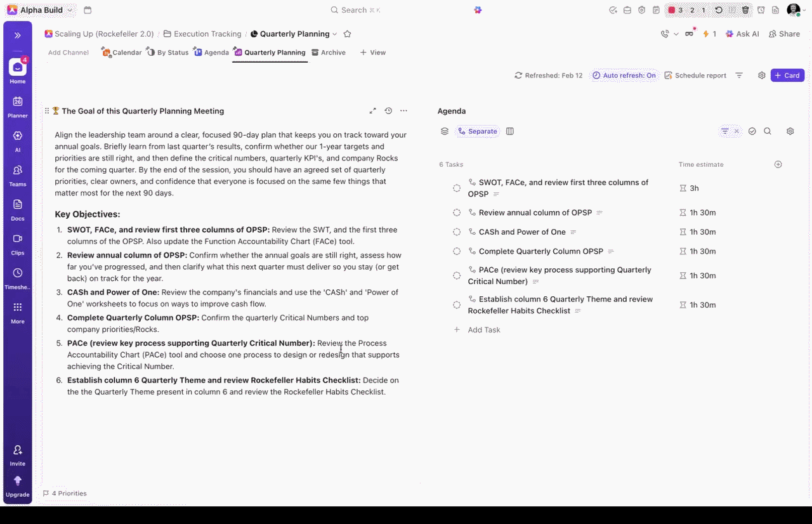
Task: Click Add Channel
Action: click(x=69, y=53)
